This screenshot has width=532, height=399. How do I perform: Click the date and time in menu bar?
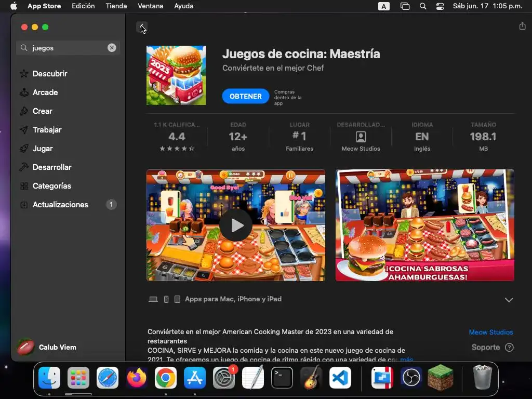[487, 6]
